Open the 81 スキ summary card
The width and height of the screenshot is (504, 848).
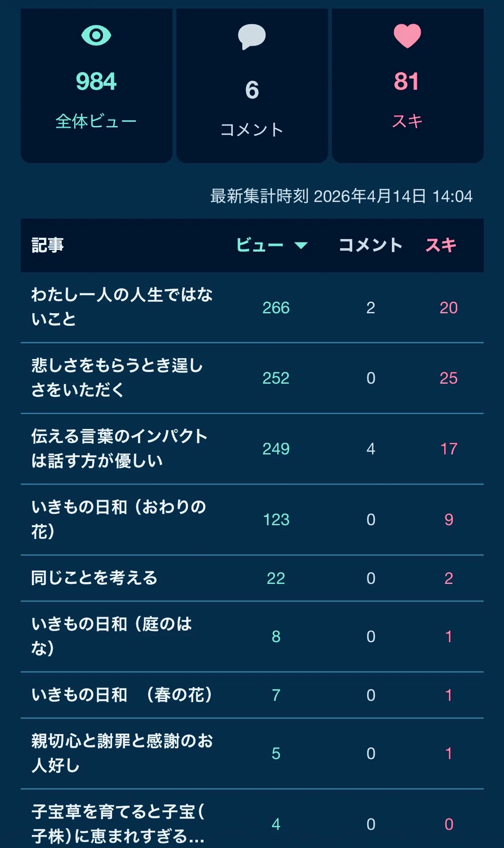[x=407, y=86]
